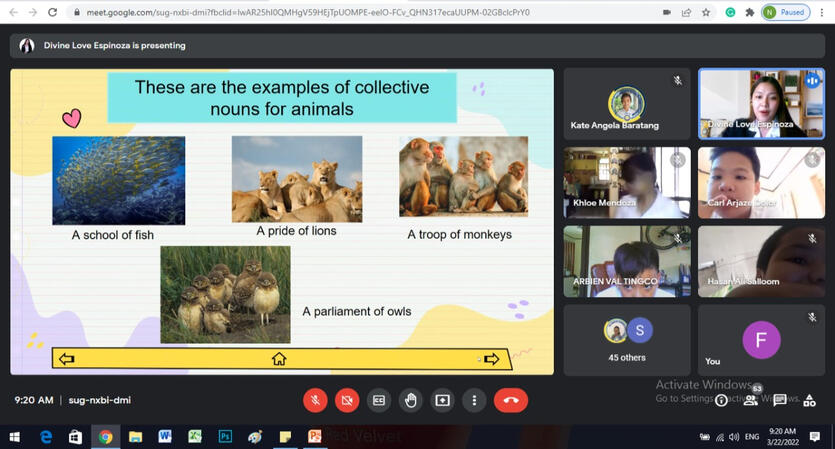The height and width of the screenshot is (449, 835).
Task: Toggle closed captions
Action: click(x=379, y=400)
